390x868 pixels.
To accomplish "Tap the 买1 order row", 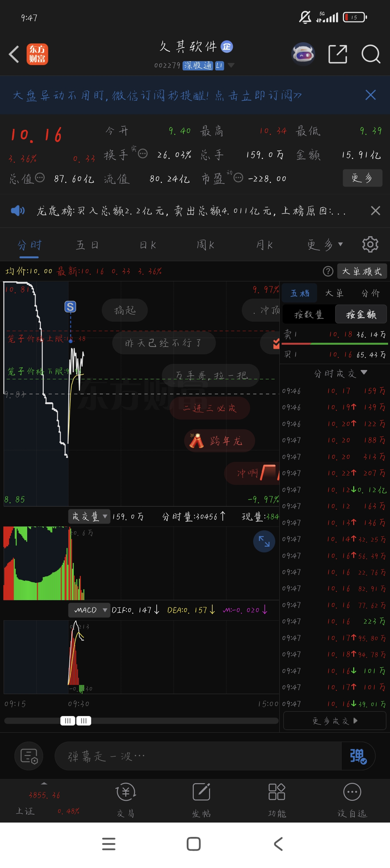I will 335,354.
